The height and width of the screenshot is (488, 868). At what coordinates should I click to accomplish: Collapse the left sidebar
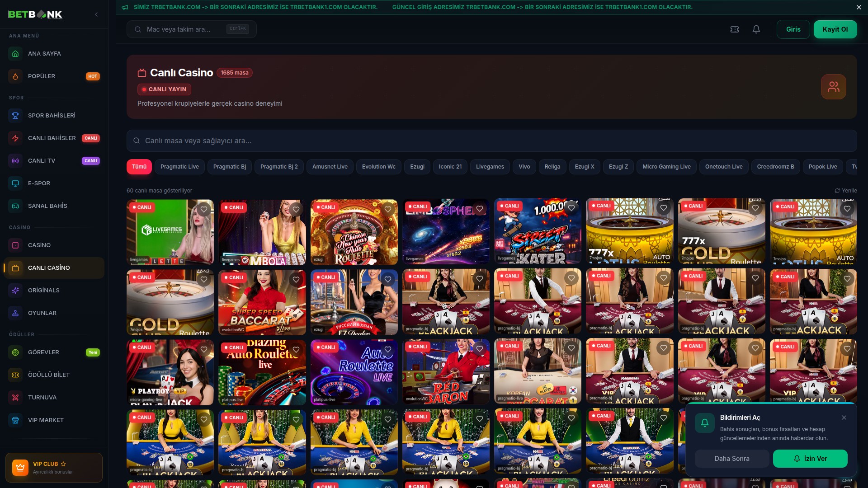[x=96, y=14]
